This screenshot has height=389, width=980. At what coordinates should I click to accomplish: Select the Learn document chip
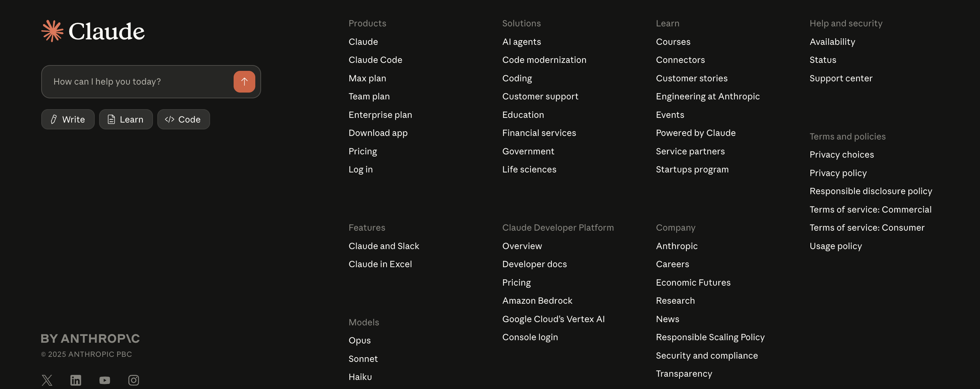(125, 119)
